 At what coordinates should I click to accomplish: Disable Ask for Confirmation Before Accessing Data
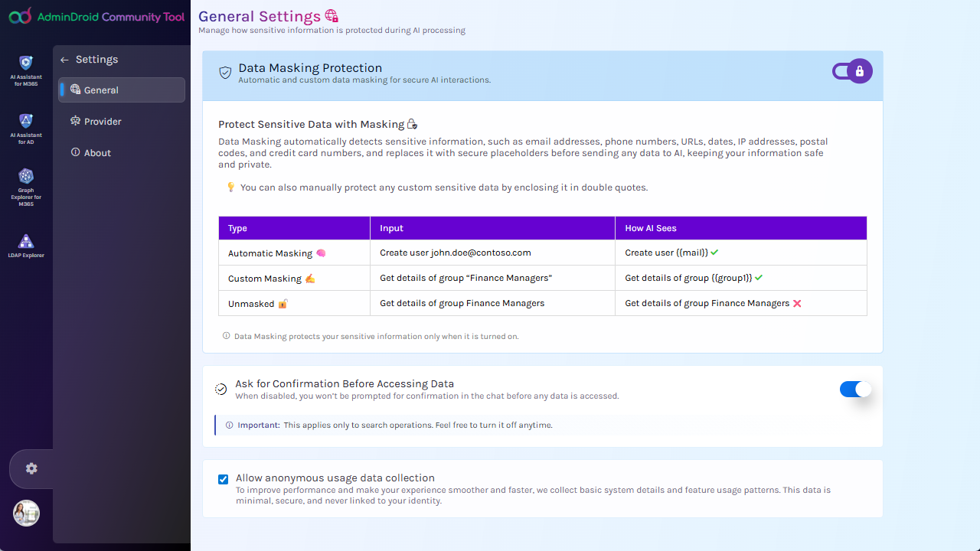tap(855, 390)
